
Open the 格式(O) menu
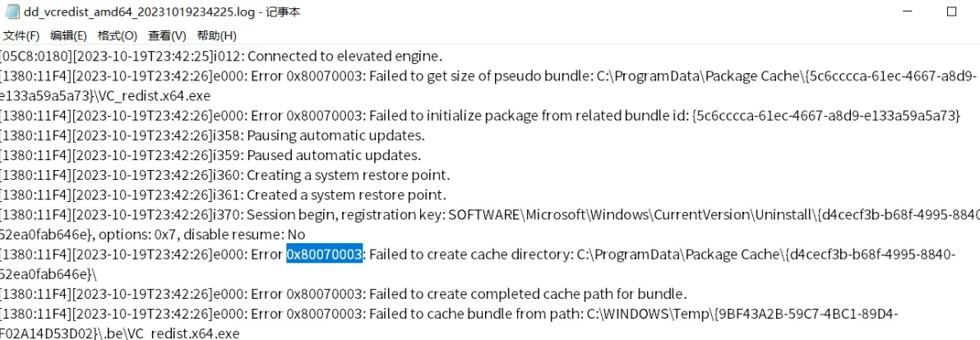coord(118,35)
